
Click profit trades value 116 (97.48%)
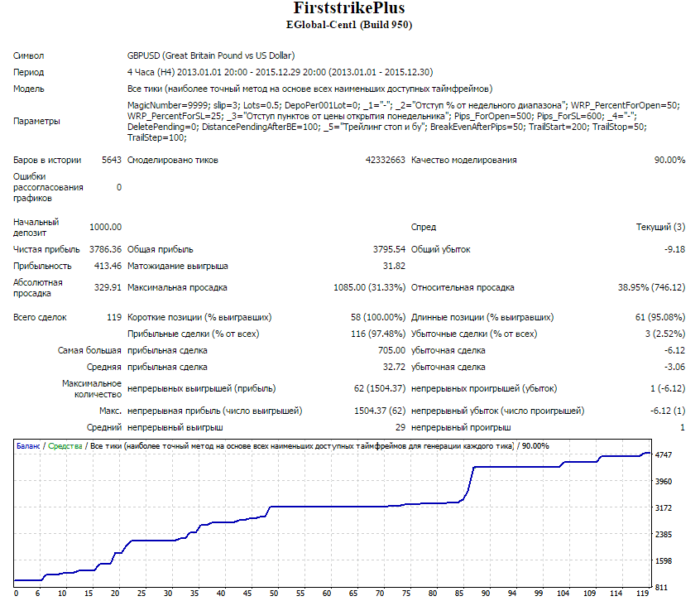tap(378, 334)
